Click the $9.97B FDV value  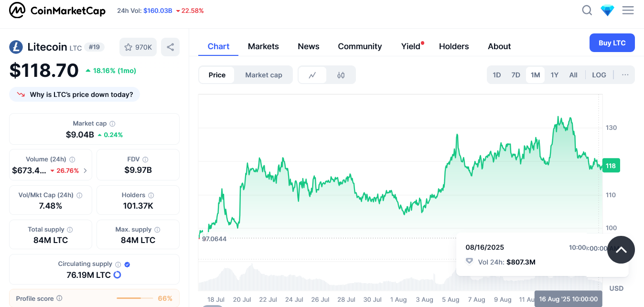click(x=138, y=170)
